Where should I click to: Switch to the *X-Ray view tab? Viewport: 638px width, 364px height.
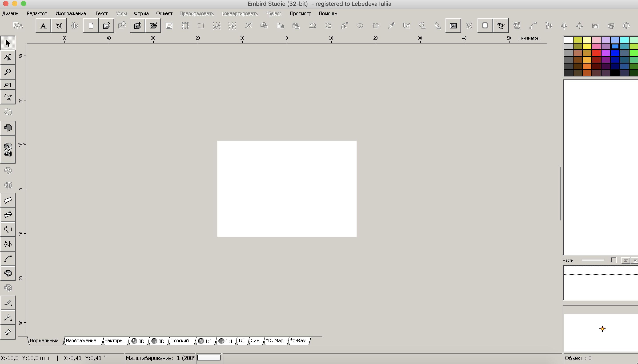point(298,340)
